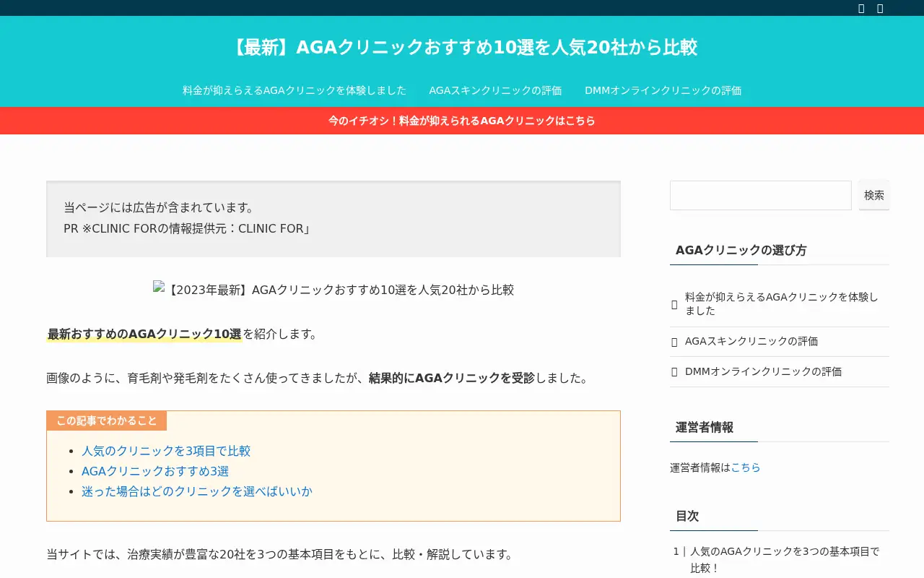The width and height of the screenshot is (924, 578).
Task: Open the site title 【最新】AGAクリニックおすすめ10選 link
Action: click(462, 48)
